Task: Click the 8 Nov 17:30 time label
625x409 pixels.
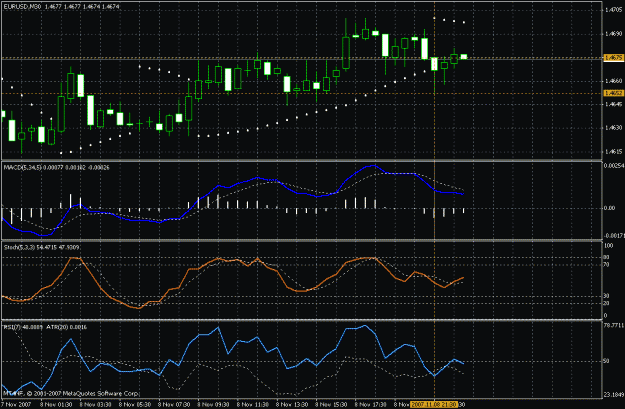Action: pos(371,405)
